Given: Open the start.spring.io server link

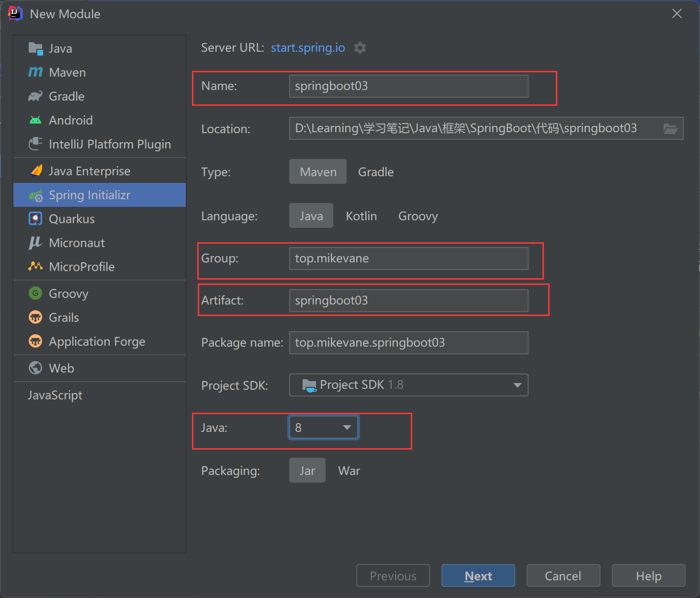Looking at the screenshot, I should coord(308,48).
